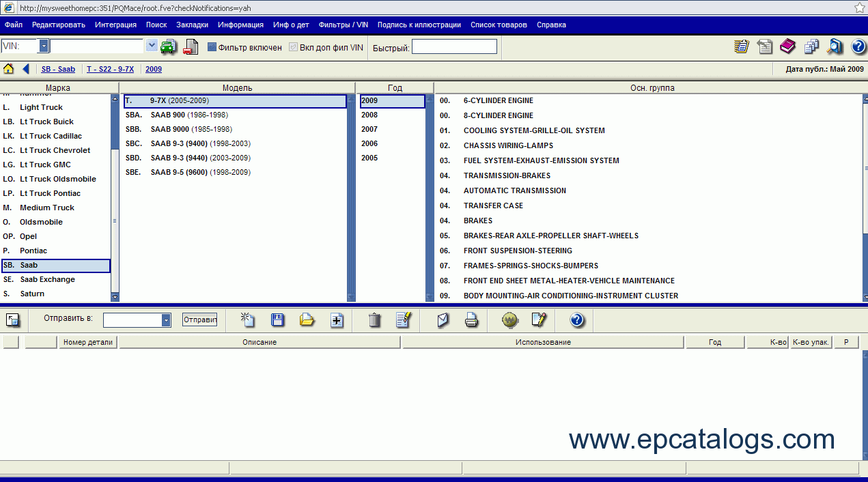The height and width of the screenshot is (482, 868).
Task: Click the floppy disk save icon
Action: coord(278,320)
